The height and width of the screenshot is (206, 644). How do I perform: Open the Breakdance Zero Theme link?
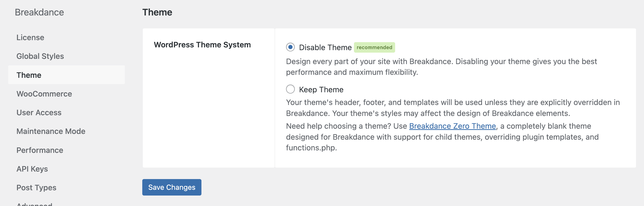(452, 126)
